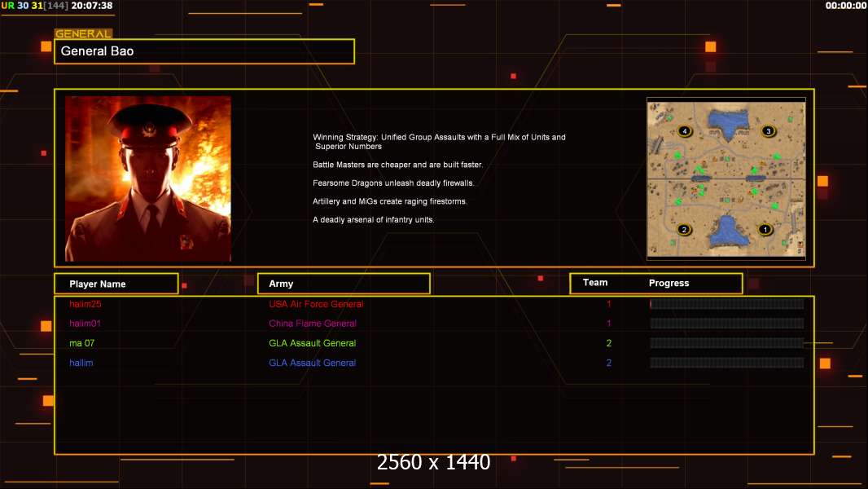Select player halim01
This screenshot has width=868, height=489.
[x=85, y=324]
